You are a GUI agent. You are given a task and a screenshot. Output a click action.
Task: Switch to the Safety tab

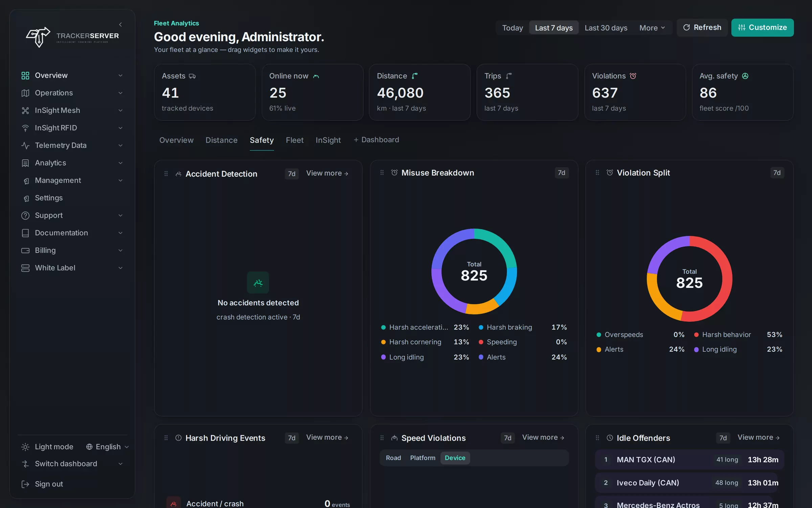coord(262,140)
